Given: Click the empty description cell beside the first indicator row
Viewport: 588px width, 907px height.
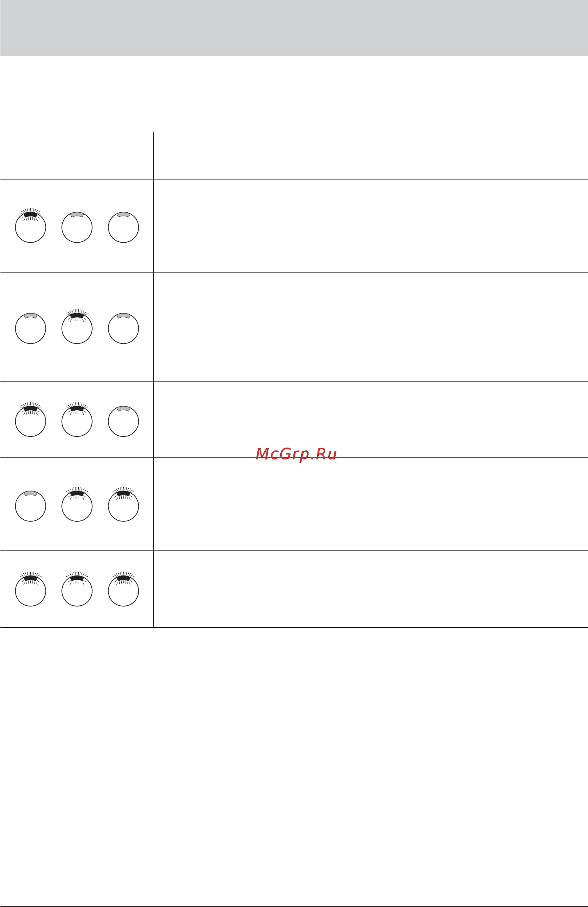Looking at the screenshot, I should [x=371, y=225].
